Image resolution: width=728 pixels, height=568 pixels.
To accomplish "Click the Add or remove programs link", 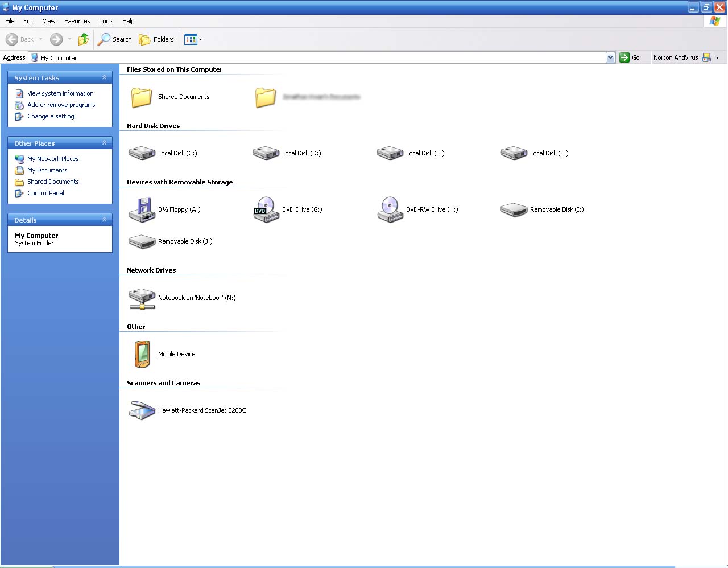I will point(61,105).
